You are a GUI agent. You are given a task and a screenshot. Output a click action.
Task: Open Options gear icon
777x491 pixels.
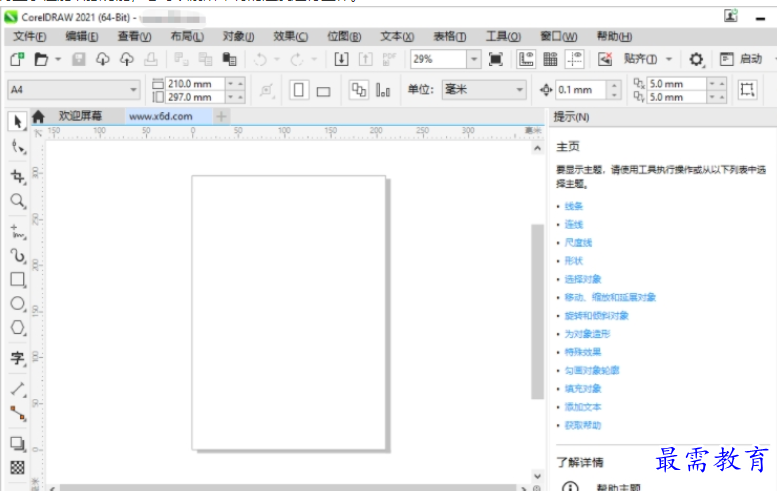pos(696,59)
